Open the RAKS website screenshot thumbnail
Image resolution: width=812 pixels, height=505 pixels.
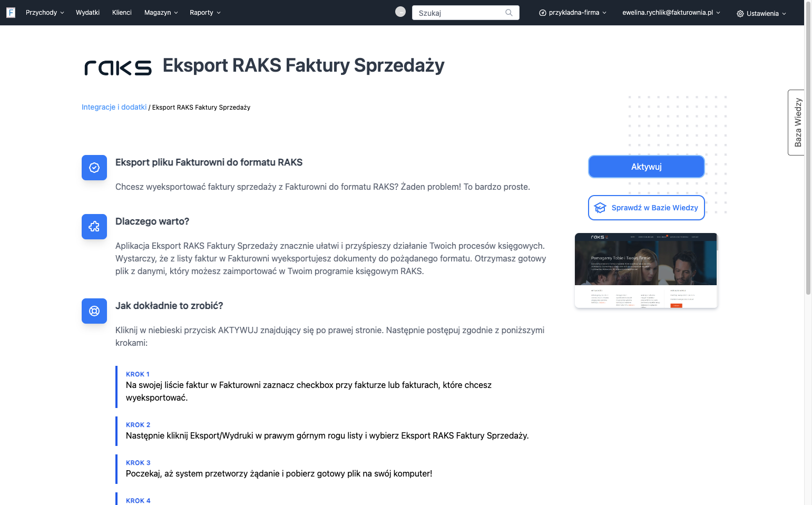[646, 270]
